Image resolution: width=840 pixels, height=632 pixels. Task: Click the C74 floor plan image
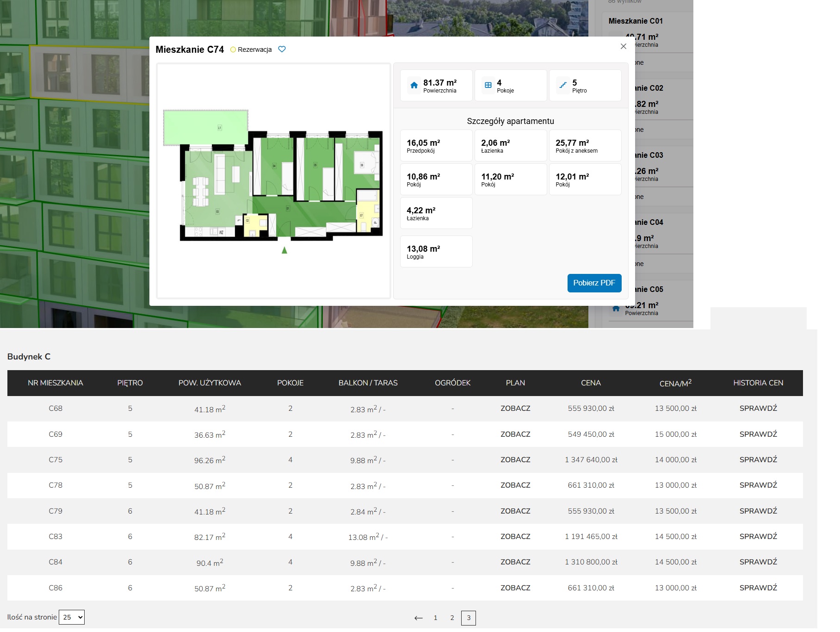[274, 180]
